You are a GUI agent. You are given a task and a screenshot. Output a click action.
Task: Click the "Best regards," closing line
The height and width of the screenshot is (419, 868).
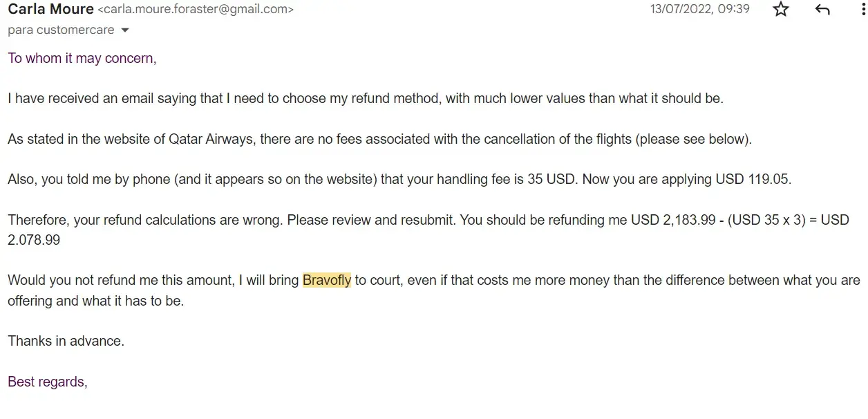(x=47, y=381)
